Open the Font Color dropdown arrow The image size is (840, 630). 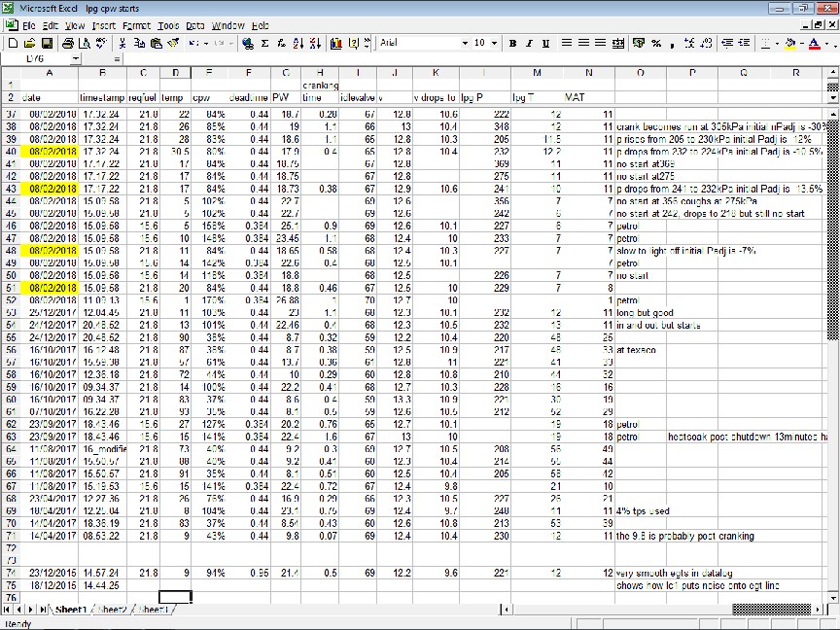click(x=827, y=44)
